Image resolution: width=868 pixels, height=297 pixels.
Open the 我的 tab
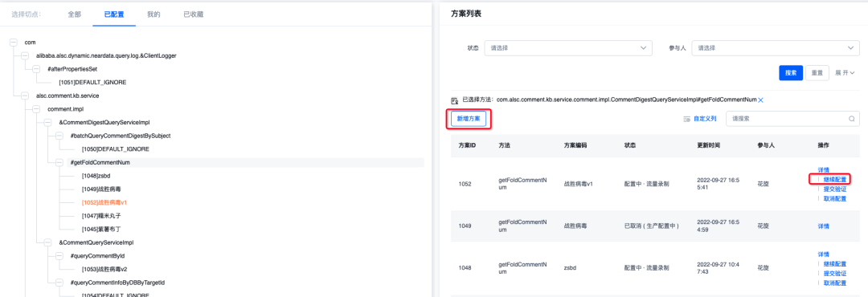[x=154, y=14]
